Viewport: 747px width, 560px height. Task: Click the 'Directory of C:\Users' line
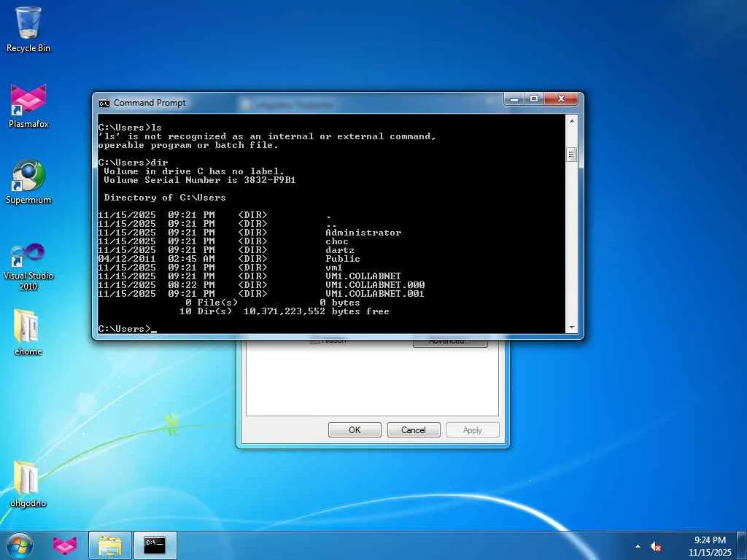tap(165, 198)
